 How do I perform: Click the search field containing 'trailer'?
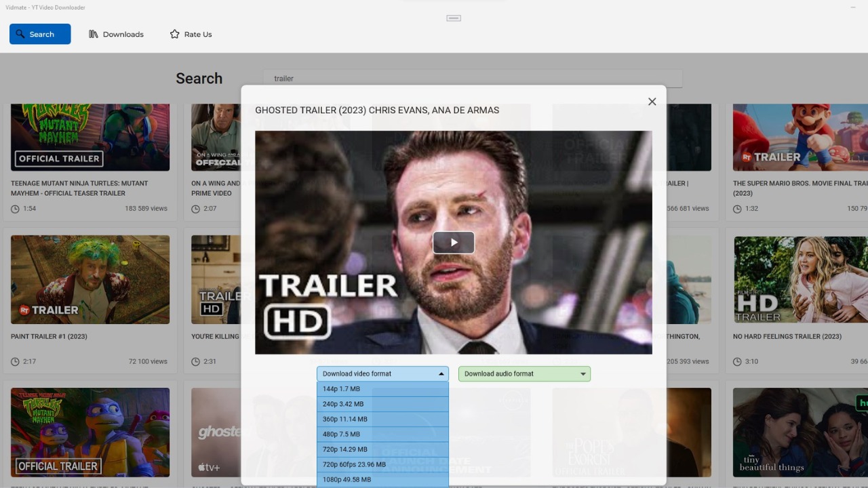[x=473, y=78]
